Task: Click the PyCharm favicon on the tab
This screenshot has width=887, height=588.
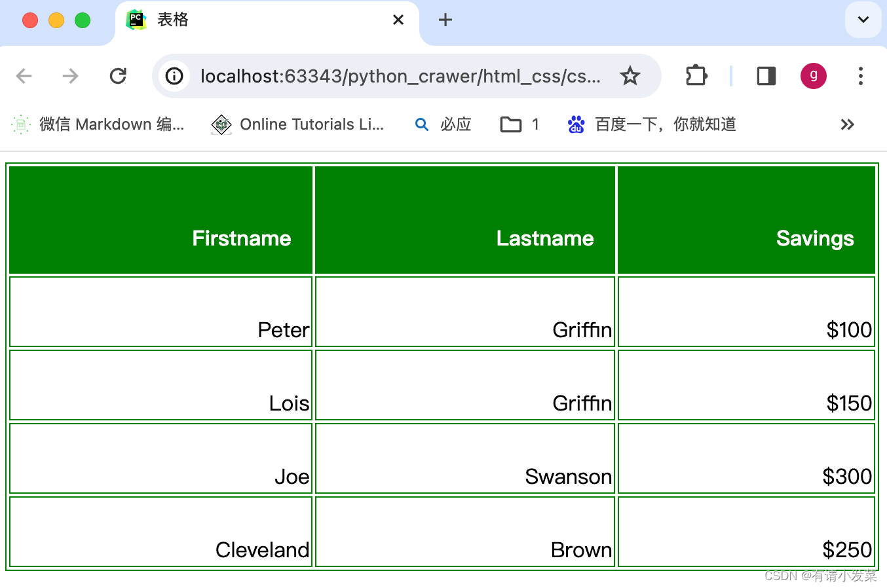Action: [x=136, y=20]
